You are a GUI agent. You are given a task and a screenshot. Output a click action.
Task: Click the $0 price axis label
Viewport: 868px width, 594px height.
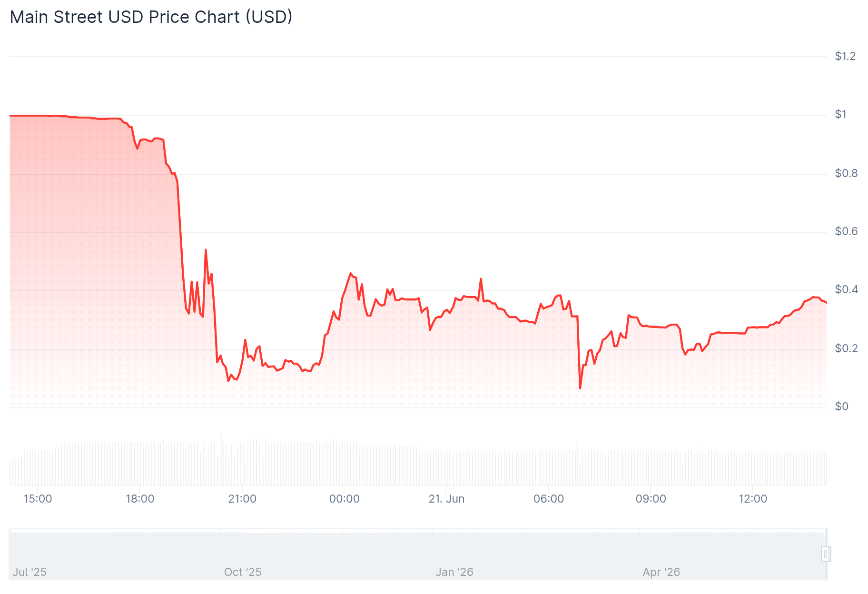coord(842,406)
